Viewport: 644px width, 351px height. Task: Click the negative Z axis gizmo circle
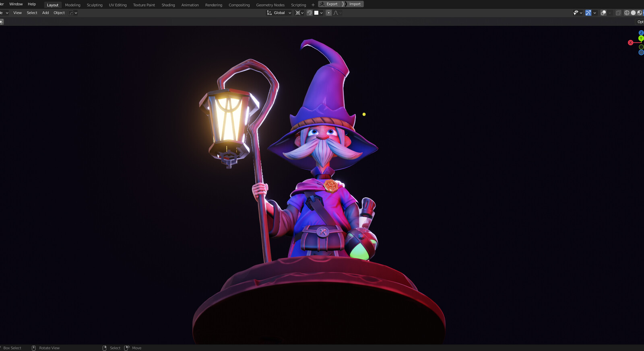(x=641, y=53)
